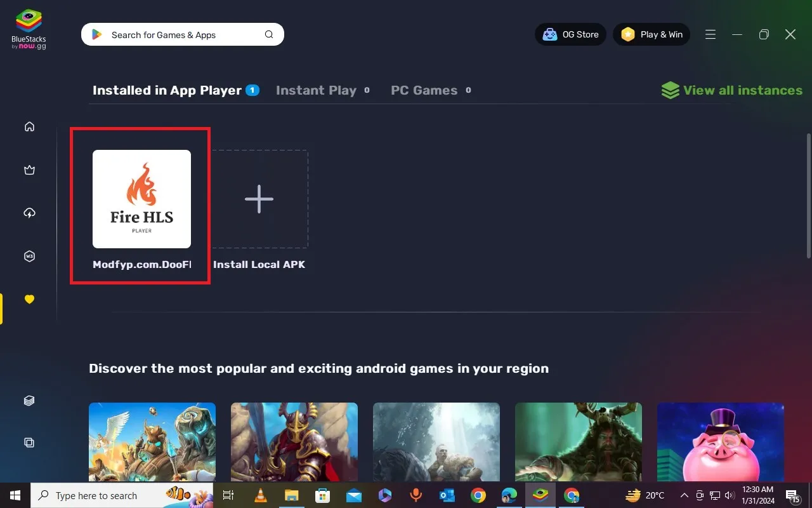The width and height of the screenshot is (812, 508).
Task: Click the Google Play icon in the search bar
Action: click(97, 35)
